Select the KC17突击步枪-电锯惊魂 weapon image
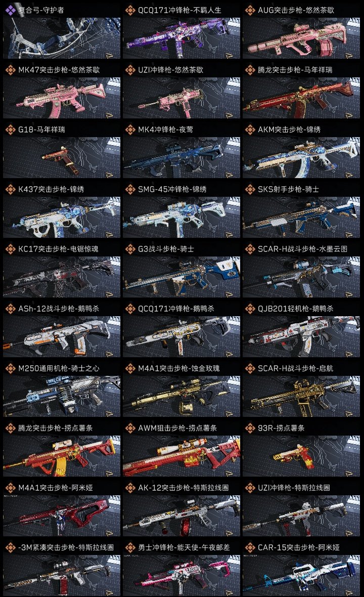 tap(62, 277)
